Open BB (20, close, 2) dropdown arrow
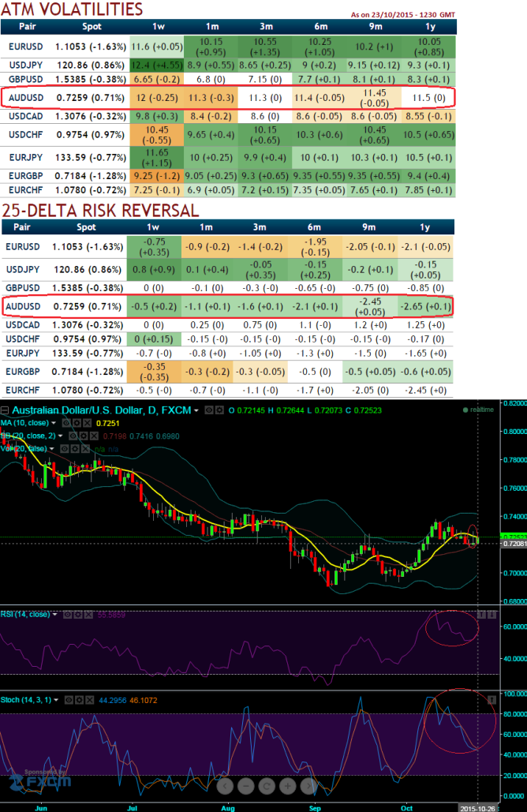527x812 pixels. coord(60,436)
